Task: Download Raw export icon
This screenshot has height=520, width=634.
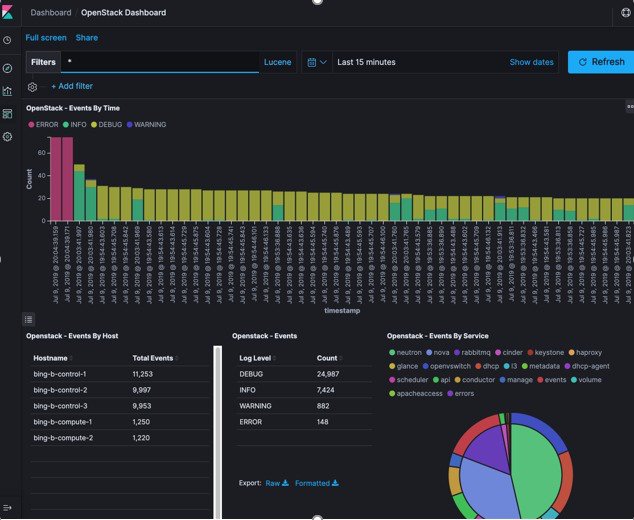Action: pyautogui.click(x=285, y=483)
